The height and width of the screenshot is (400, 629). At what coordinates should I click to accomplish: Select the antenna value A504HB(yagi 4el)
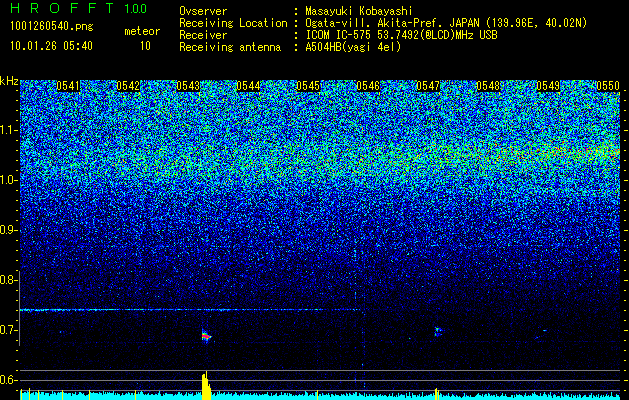353,47
